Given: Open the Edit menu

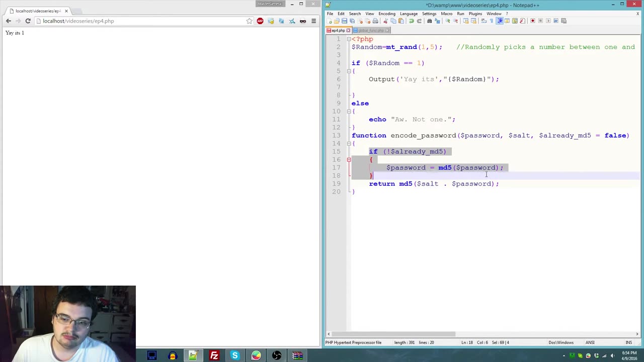Looking at the screenshot, I should click(341, 14).
